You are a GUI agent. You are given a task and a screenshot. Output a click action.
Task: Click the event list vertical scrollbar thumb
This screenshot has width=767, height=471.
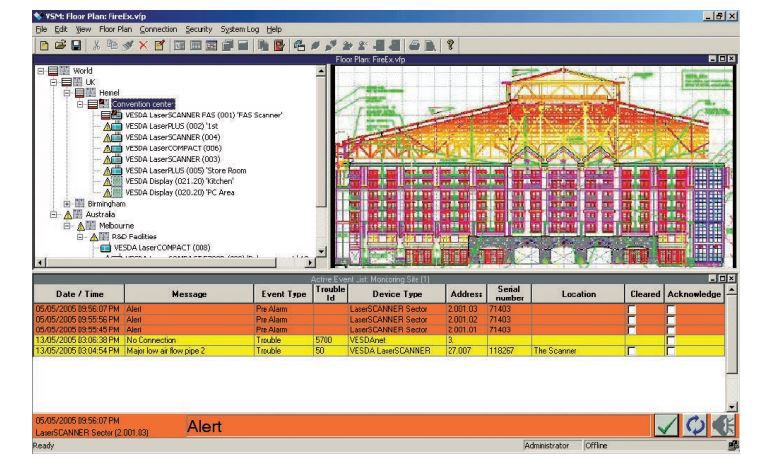(731, 334)
